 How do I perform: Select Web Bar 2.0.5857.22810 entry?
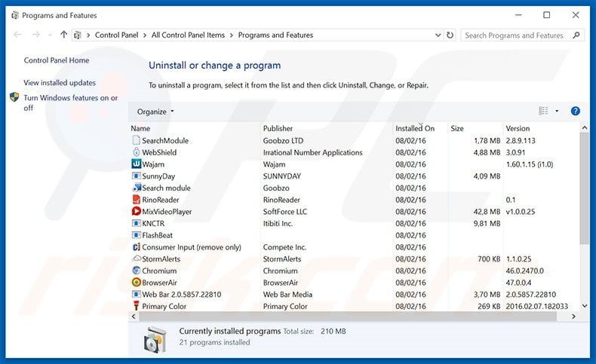pos(181,294)
